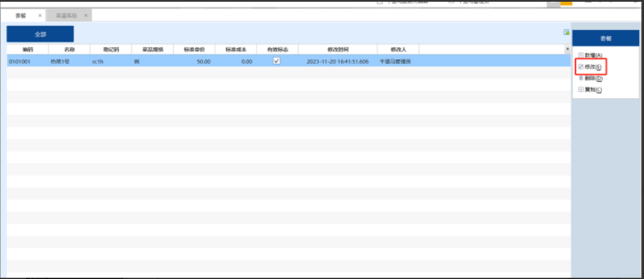Click the grid's scroll-up arrow

click(x=567, y=48)
